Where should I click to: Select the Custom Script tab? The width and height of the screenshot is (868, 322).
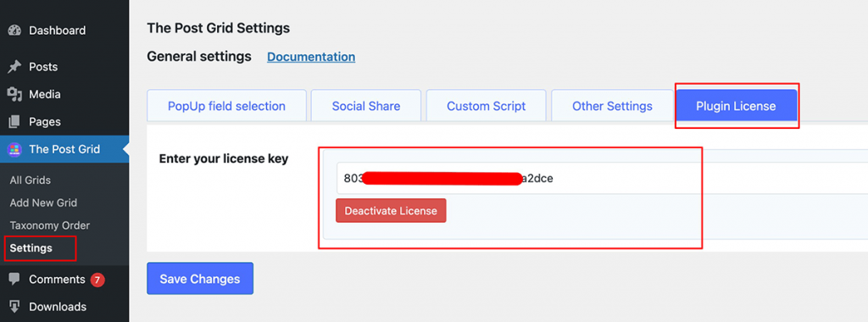486,106
